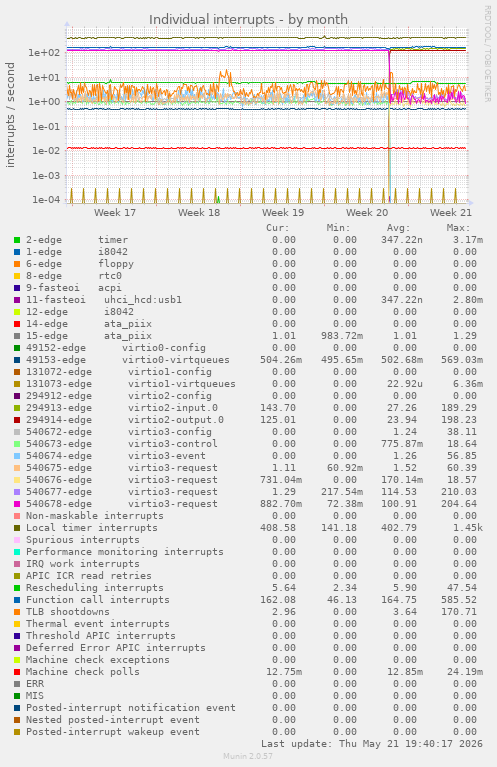Select the 49153-edge virtio0-virtqueues legend entry
The height and width of the screenshot is (767, 497).
point(128,360)
